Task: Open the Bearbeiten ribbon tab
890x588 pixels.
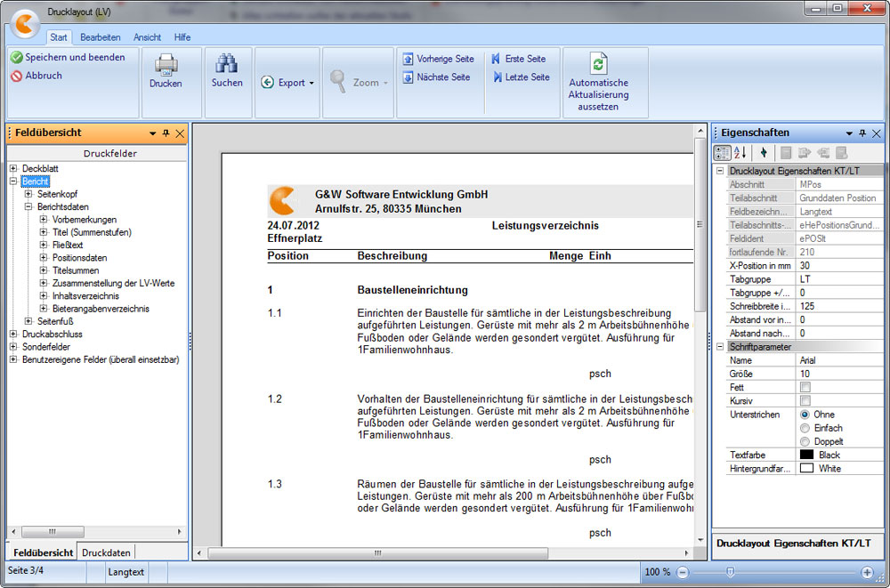Action: click(x=100, y=37)
